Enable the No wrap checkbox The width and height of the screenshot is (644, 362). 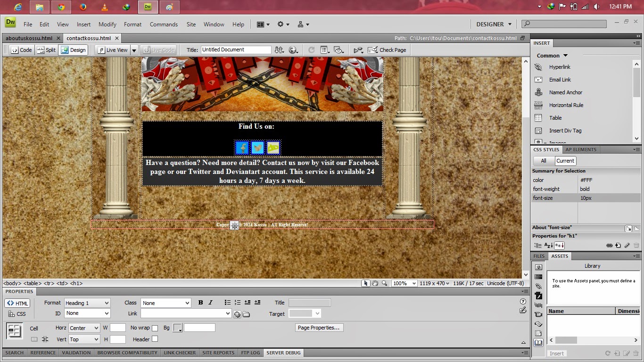point(155,328)
